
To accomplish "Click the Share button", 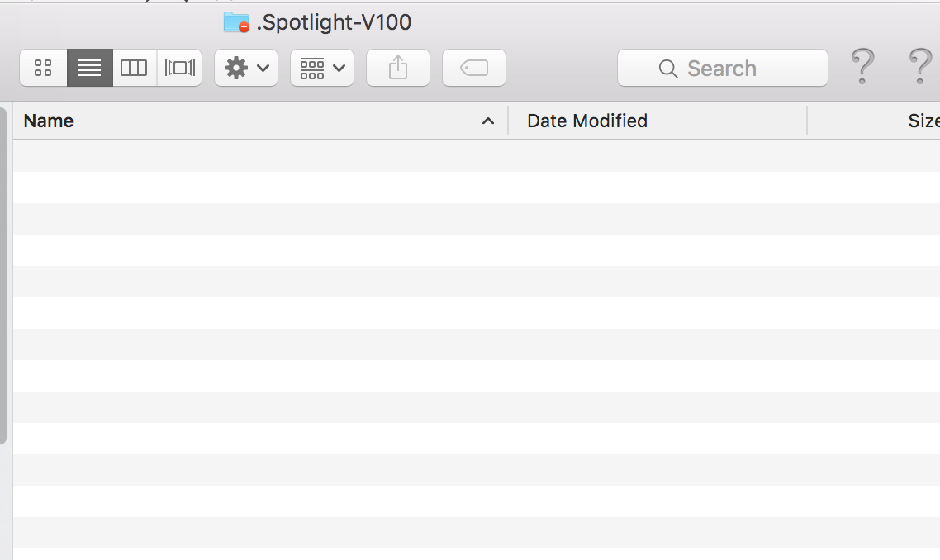I will (398, 69).
